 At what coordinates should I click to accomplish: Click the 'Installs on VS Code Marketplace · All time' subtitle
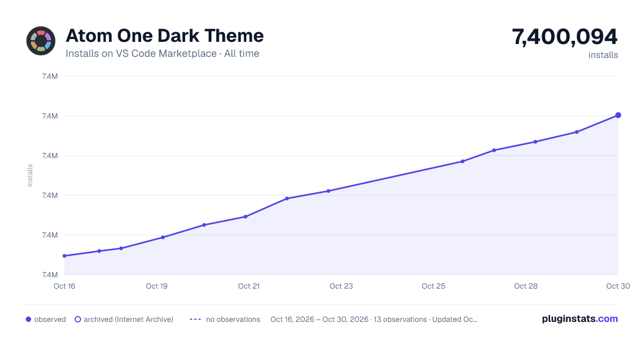[x=162, y=54]
